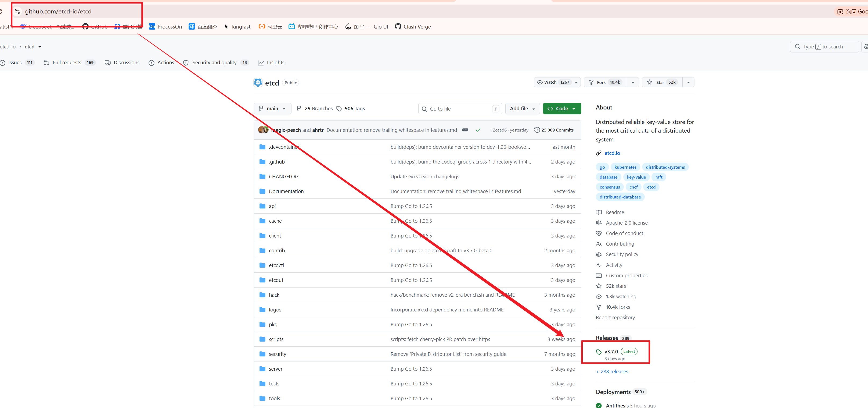Click the v3.7.0 release tag icon
868x408 pixels.
coord(599,352)
